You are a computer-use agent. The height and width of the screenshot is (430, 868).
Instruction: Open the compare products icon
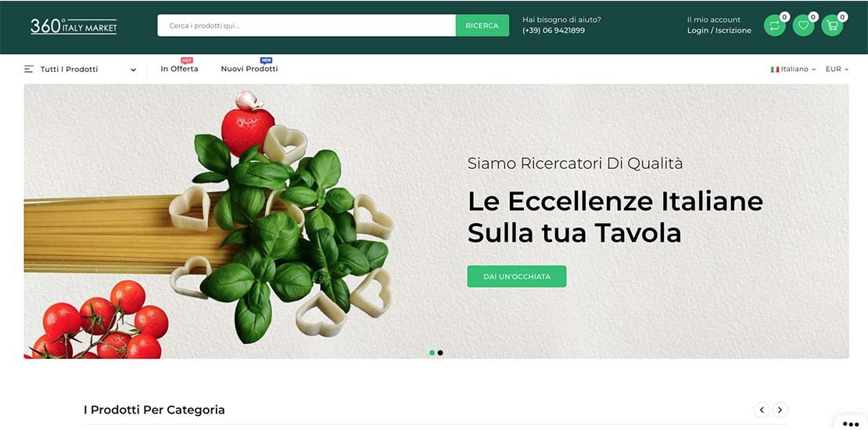coord(774,26)
